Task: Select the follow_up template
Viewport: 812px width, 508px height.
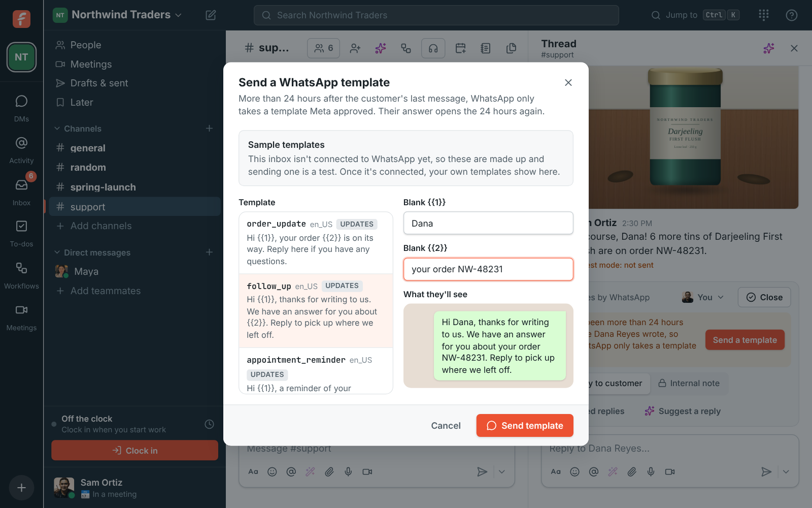Action: pyautogui.click(x=316, y=311)
